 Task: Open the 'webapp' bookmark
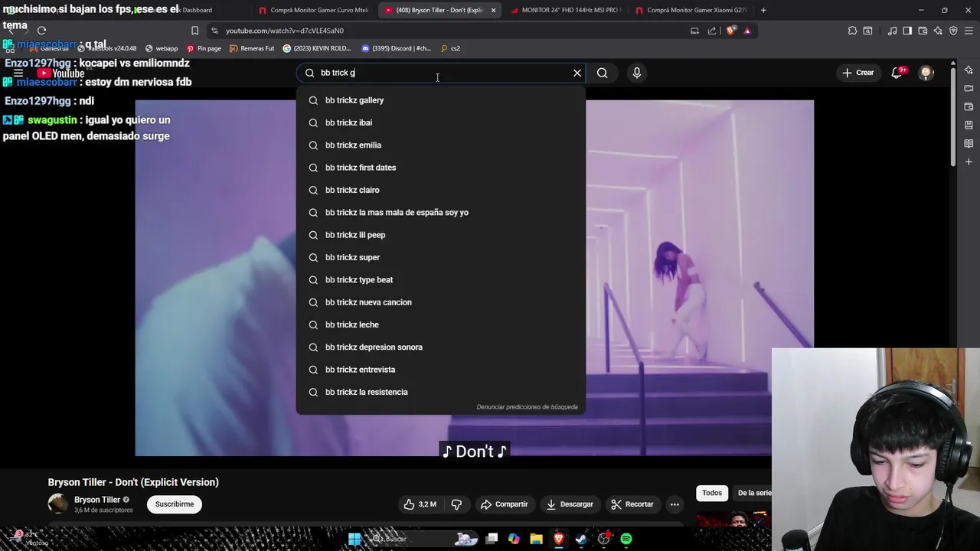161,48
